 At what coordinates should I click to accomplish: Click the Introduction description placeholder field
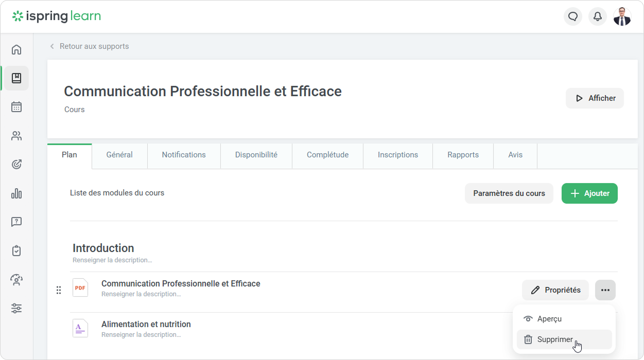(112, 260)
